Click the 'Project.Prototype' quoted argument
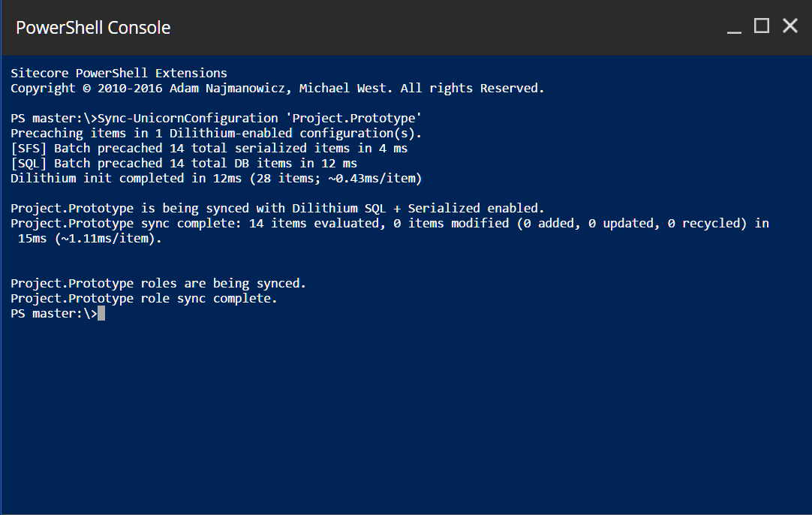812x515 pixels. click(x=356, y=118)
